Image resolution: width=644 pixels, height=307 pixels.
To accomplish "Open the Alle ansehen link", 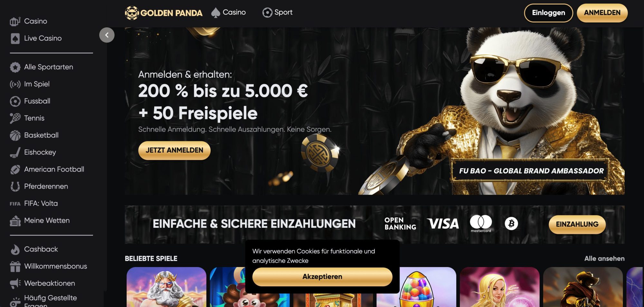I will (604, 259).
